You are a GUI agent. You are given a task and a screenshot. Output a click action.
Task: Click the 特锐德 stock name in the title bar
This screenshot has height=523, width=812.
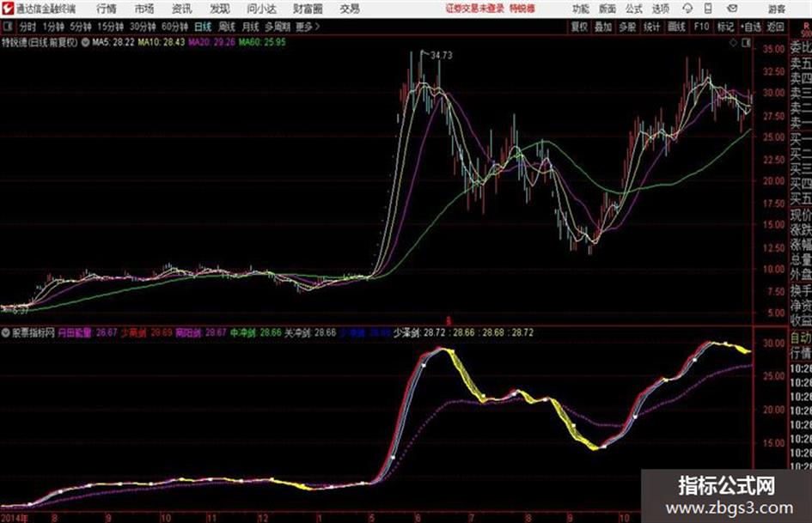click(x=522, y=9)
